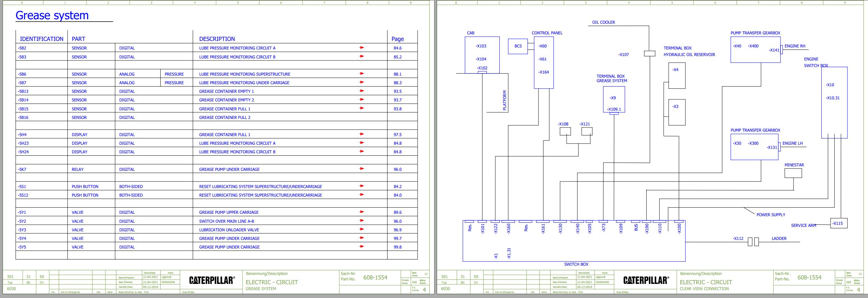
Task: Select 'SWITCH OVER MAIN LINE A-B' text
Action: [227, 221]
